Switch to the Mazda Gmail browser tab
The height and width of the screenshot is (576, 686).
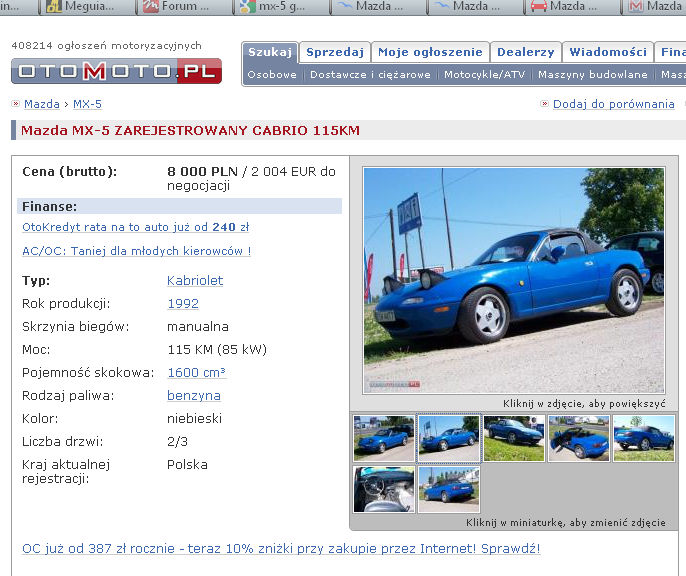[654, 6]
